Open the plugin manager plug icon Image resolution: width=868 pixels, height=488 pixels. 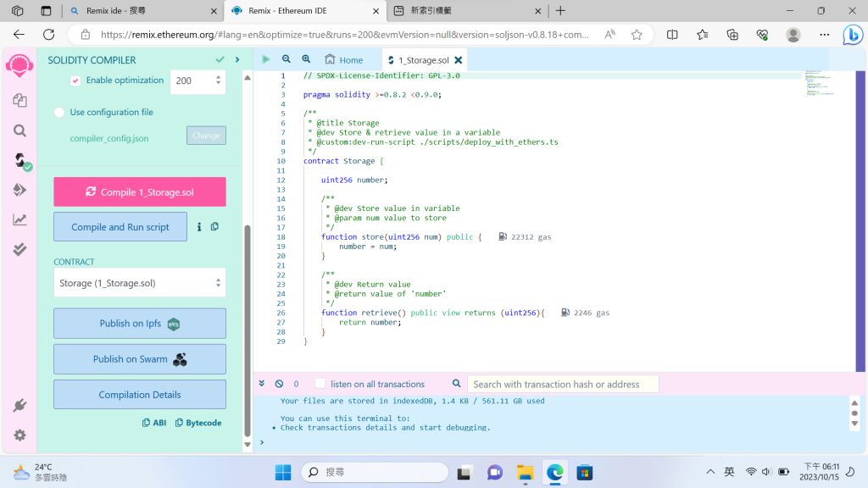[x=19, y=406]
